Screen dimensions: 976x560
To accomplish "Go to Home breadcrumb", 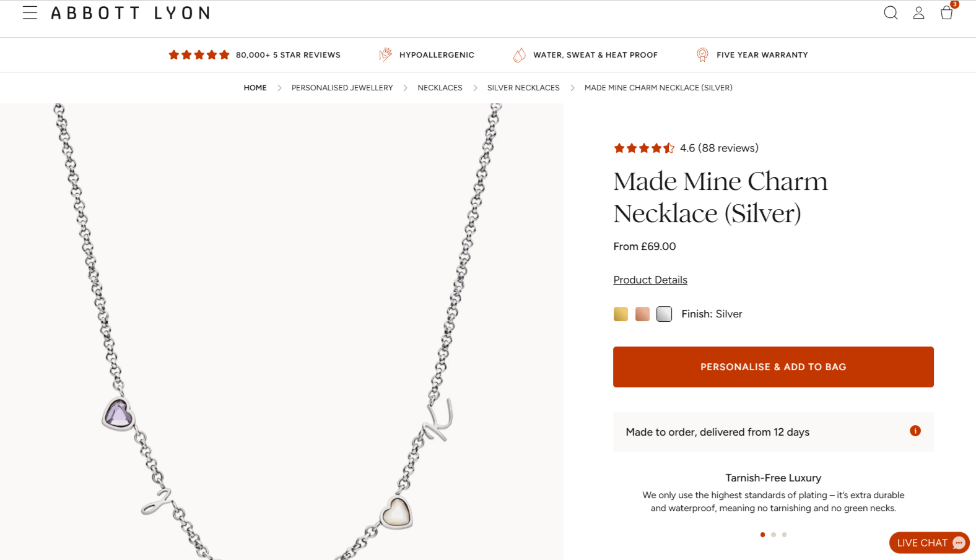I will pos(255,88).
